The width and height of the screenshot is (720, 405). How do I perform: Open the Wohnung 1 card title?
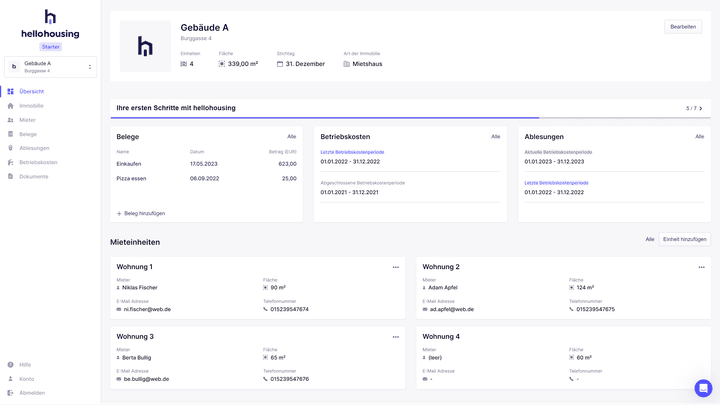(x=135, y=267)
